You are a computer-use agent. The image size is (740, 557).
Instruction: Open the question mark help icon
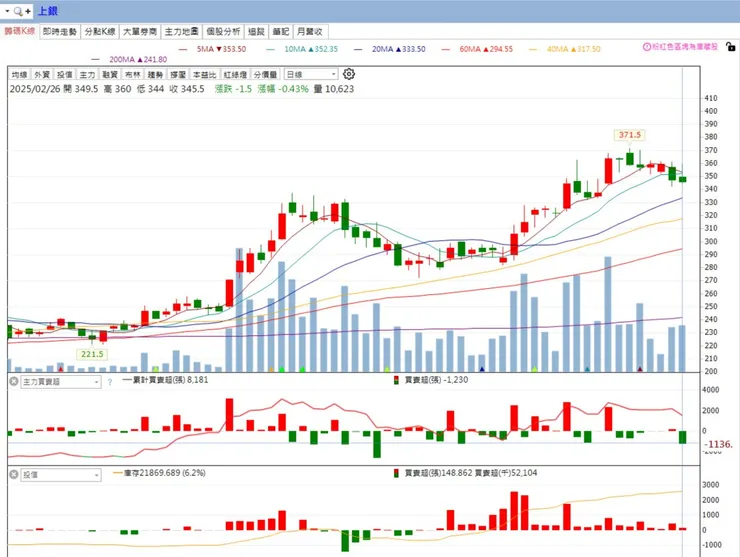click(x=110, y=382)
